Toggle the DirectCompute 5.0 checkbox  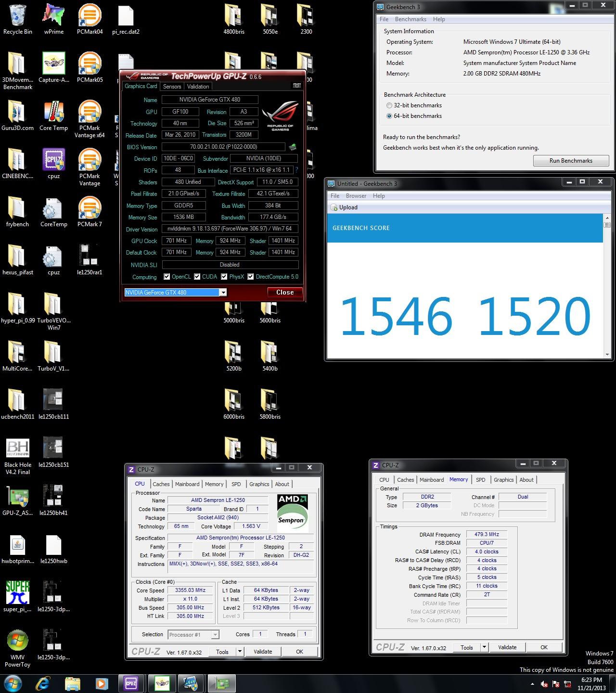click(x=250, y=277)
